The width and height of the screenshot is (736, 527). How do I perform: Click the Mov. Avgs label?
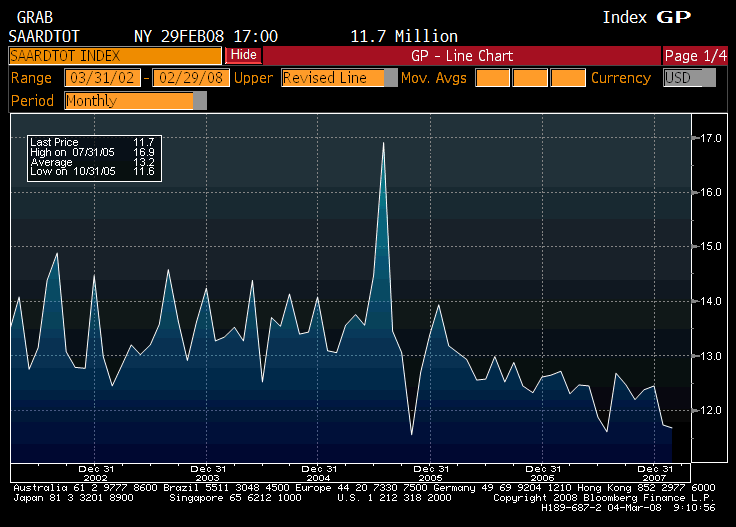(434, 78)
